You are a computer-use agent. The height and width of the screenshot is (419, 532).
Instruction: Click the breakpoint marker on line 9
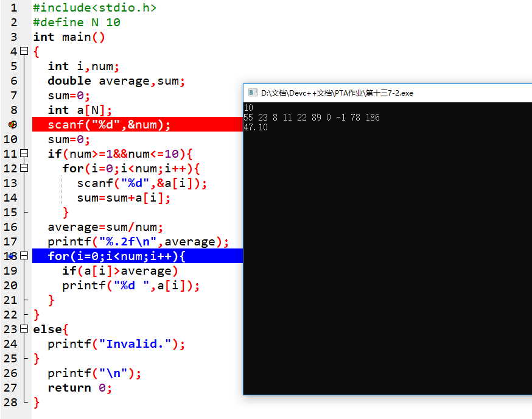coord(13,124)
